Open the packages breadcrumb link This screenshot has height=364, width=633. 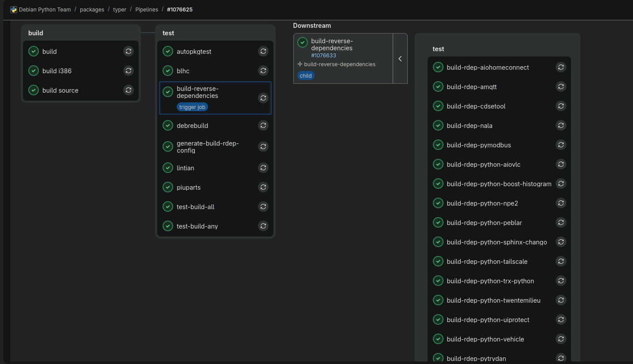coord(92,9)
